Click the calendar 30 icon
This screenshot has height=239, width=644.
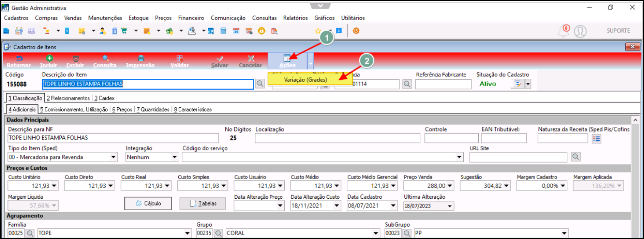(236, 30)
